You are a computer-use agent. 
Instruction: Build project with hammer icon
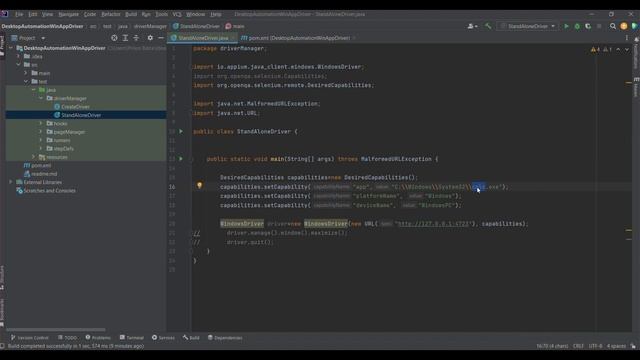coord(488,26)
